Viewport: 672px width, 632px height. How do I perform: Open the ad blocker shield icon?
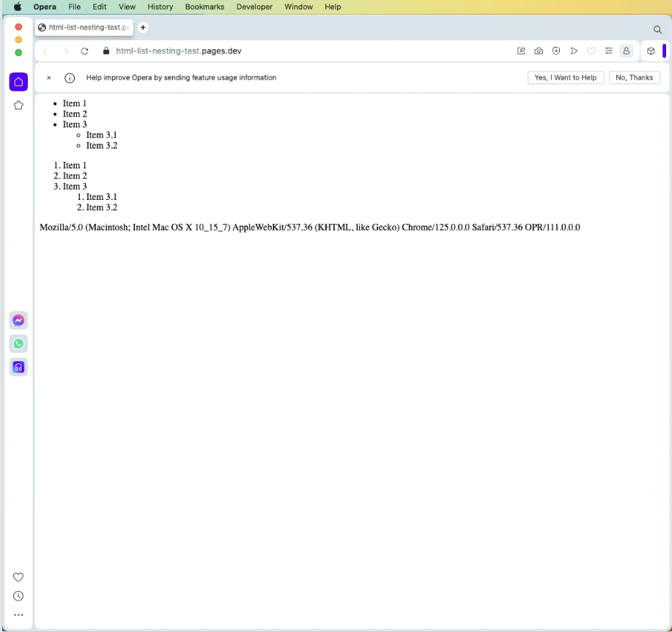[556, 51]
